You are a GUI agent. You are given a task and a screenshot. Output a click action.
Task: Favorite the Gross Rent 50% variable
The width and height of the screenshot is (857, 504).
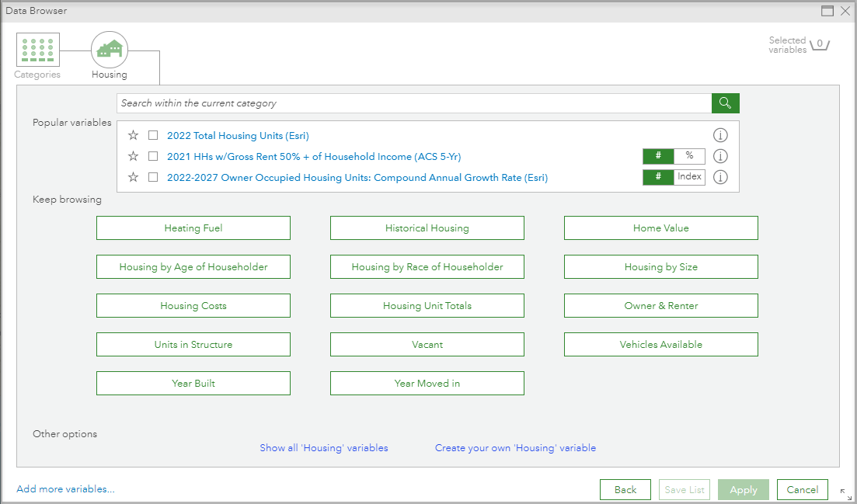coord(133,156)
